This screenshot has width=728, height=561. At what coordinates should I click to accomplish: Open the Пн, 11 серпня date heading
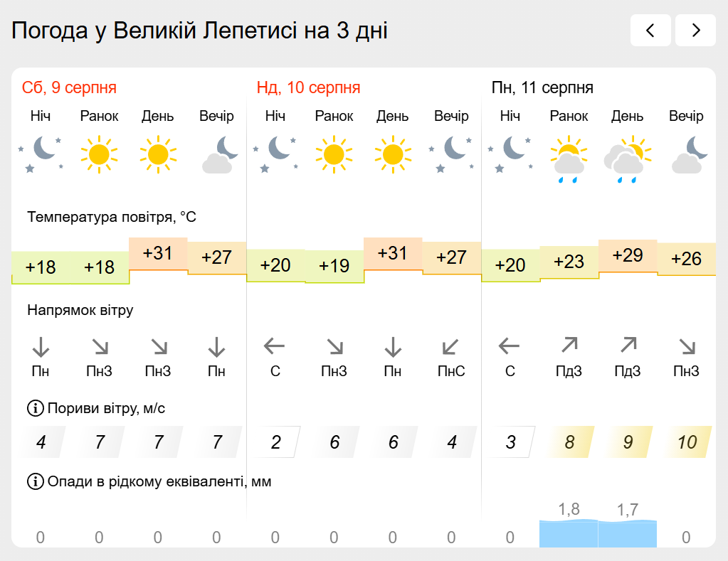point(542,87)
